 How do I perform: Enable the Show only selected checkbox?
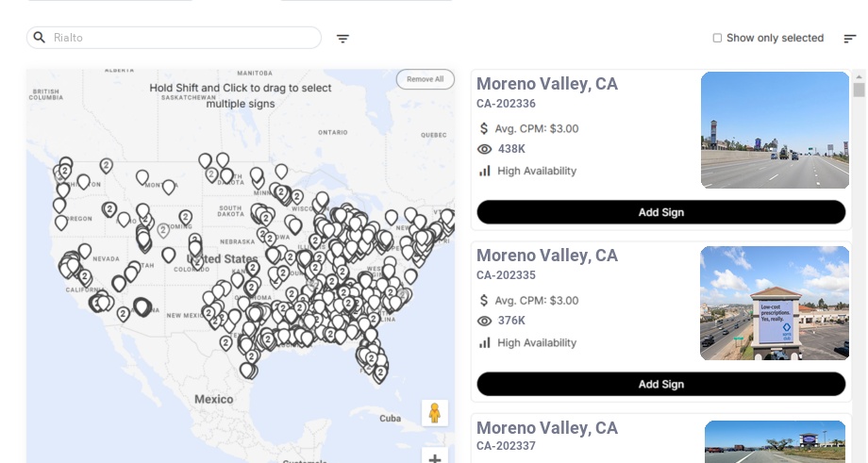click(x=717, y=38)
